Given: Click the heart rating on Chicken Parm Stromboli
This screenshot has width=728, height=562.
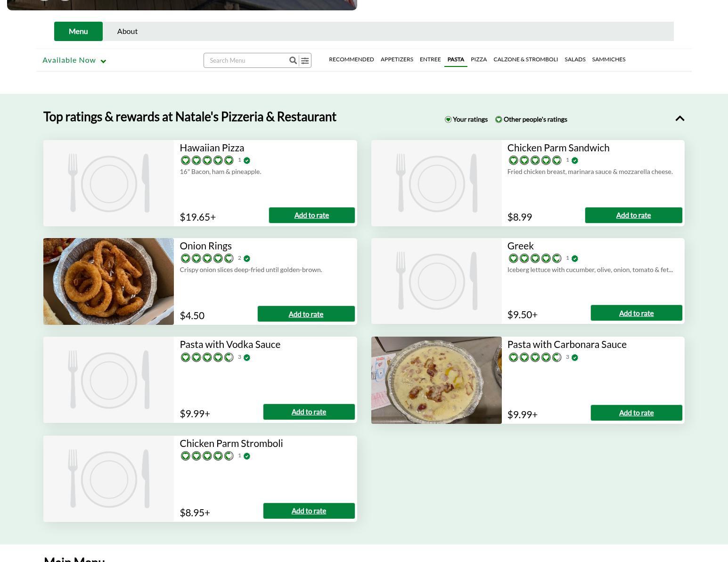Looking at the screenshot, I should [207, 456].
